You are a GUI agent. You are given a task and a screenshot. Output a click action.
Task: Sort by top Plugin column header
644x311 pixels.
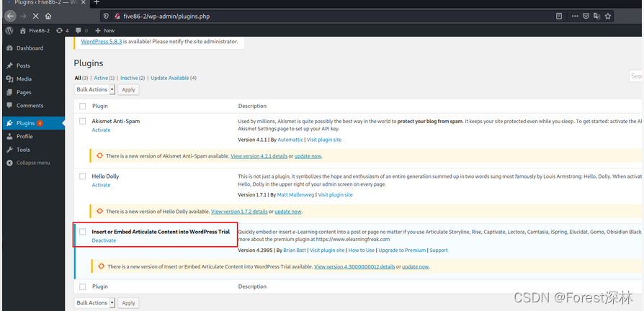(x=100, y=106)
